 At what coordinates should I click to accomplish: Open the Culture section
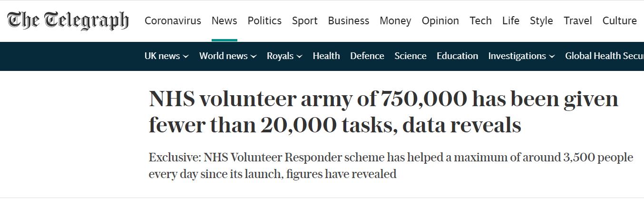click(x=619, y=21)
